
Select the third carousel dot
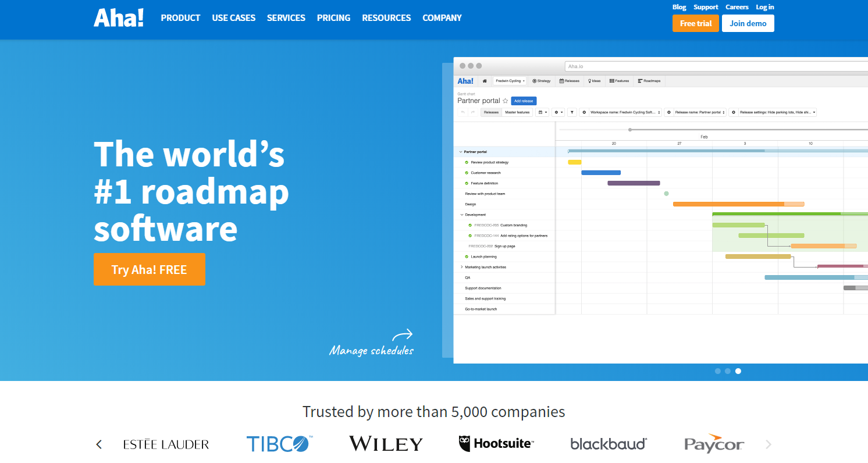coord(738,371)
